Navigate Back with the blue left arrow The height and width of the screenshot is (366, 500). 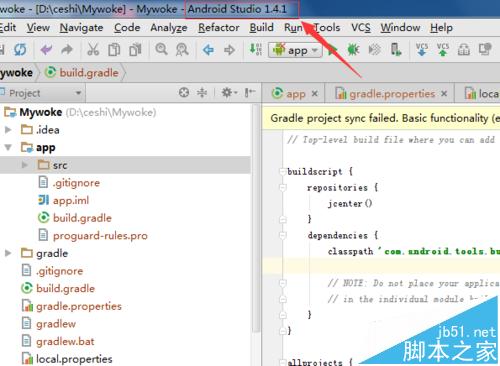point(208,50)
